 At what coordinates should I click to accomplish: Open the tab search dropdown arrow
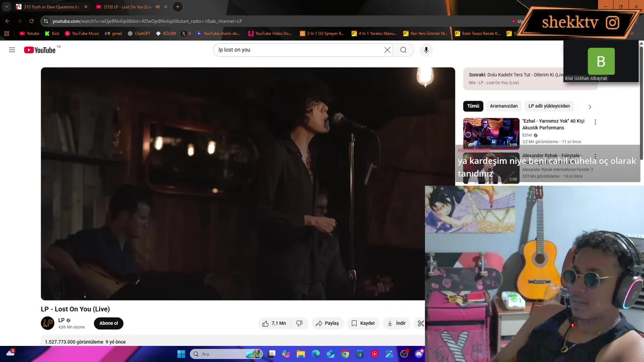pyautogui.click(x=7, y=7)
